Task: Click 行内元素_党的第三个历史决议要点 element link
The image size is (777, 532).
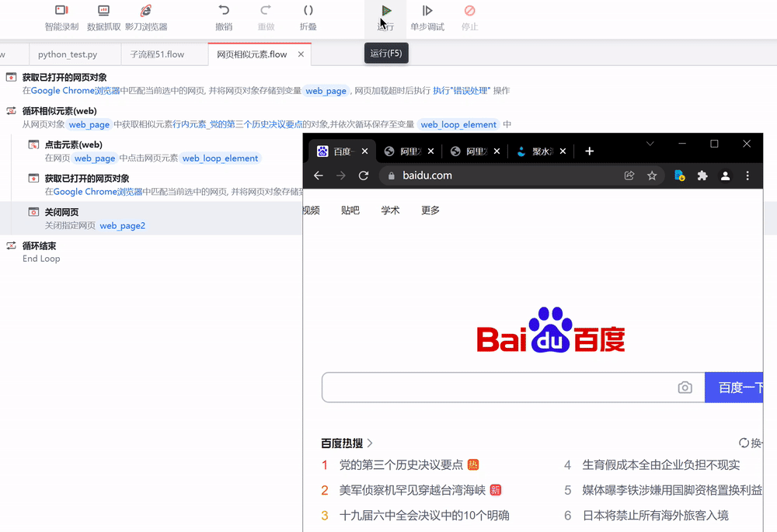Action: point(237,124)
